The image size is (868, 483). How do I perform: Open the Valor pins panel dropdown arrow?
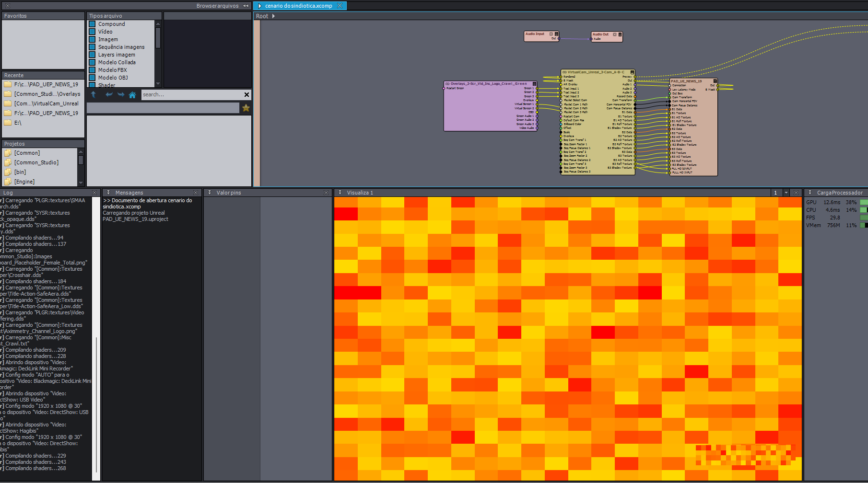point(210,193)
